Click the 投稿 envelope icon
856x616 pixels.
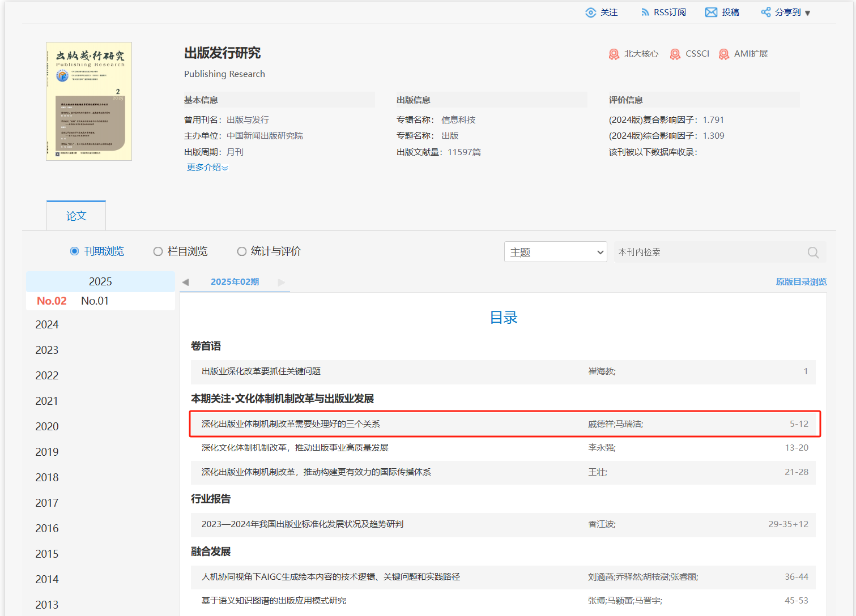(711, 12)
